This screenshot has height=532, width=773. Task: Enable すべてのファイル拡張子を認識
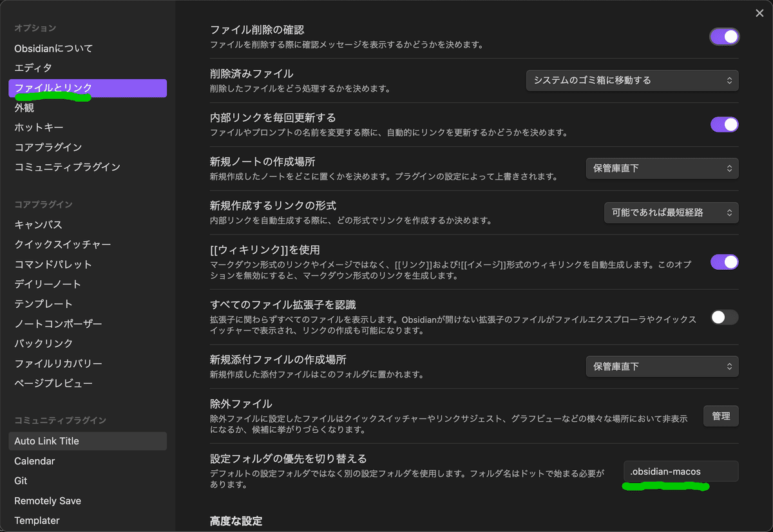(724, 317)
